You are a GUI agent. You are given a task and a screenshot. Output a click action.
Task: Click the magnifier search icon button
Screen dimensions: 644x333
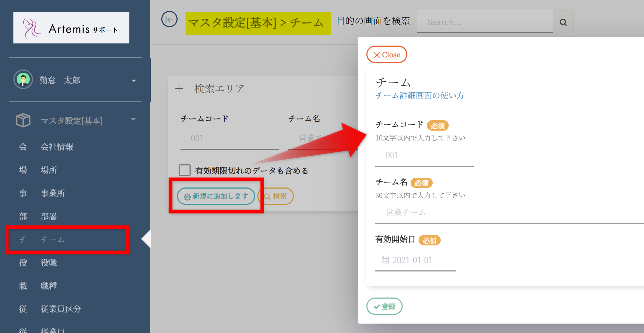563,22
